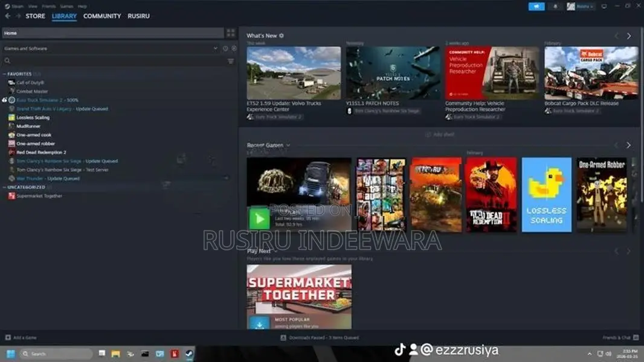
Task: Show next Recent Games arrow
Action: [629, 145]
